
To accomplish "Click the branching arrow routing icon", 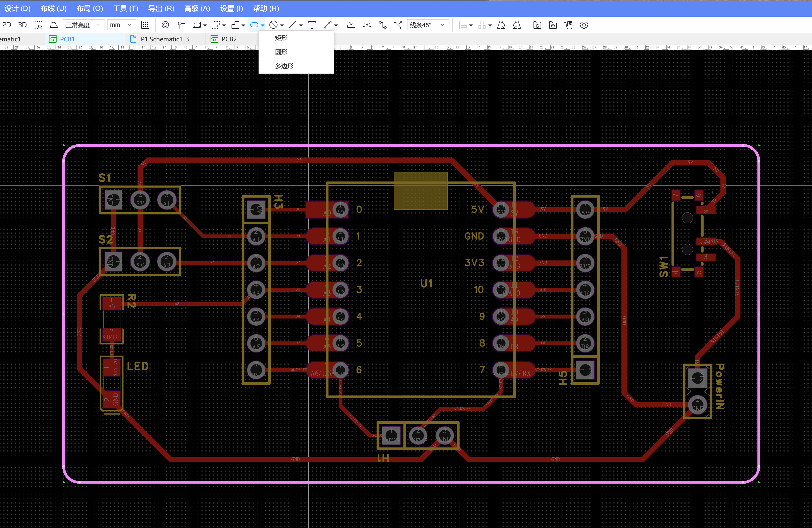I will coord(398,25).
